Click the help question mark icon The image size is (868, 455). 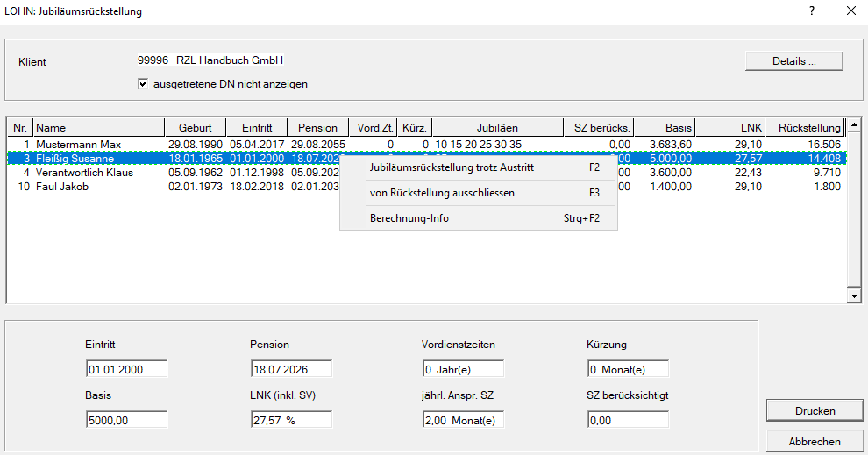coord(812,11)
